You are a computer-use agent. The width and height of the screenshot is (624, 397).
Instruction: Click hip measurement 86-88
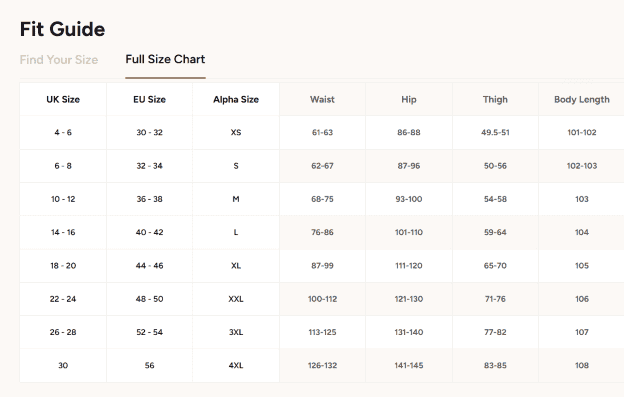(x=409, y=132)
